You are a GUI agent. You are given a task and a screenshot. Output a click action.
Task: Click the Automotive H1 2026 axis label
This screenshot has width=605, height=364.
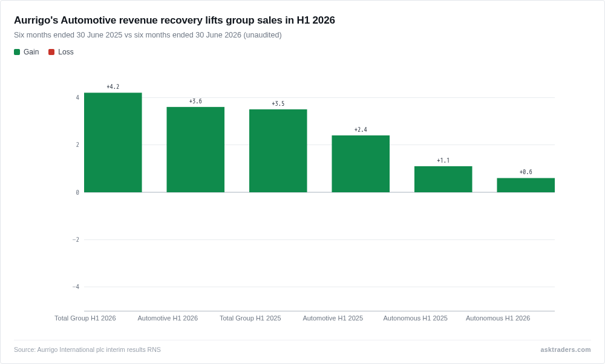(168, 318)
